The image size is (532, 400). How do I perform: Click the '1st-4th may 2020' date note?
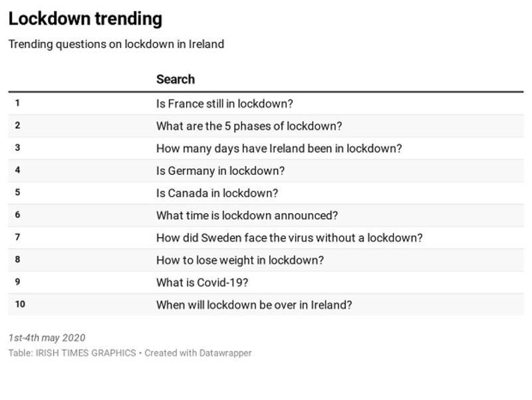[x=47, y=338]
